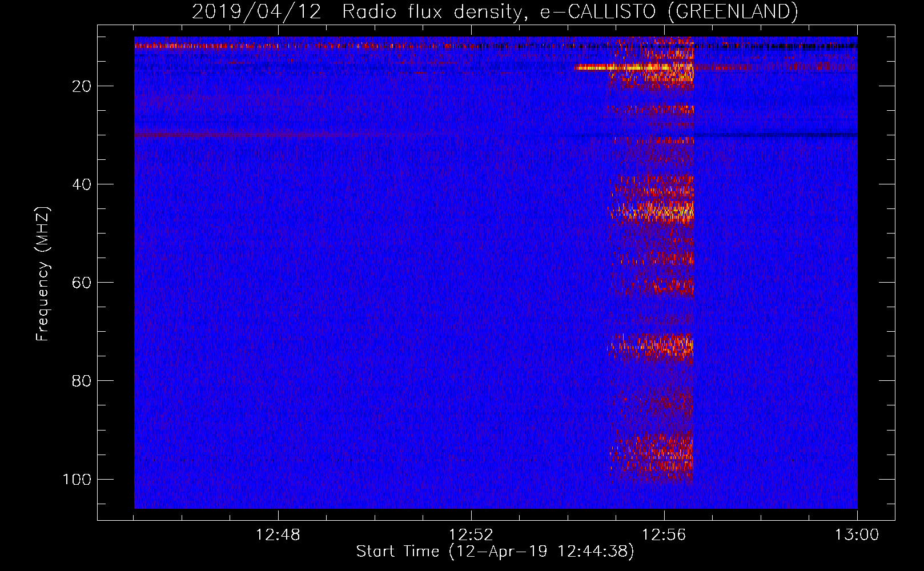Click the 13:00 time tick label
This screenshot has height=571, width=924.
857,535
